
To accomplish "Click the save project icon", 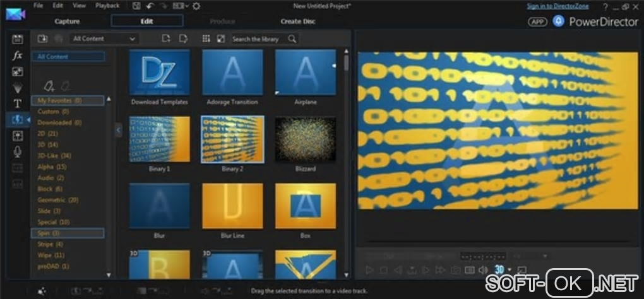I will [x=137, y=6].
